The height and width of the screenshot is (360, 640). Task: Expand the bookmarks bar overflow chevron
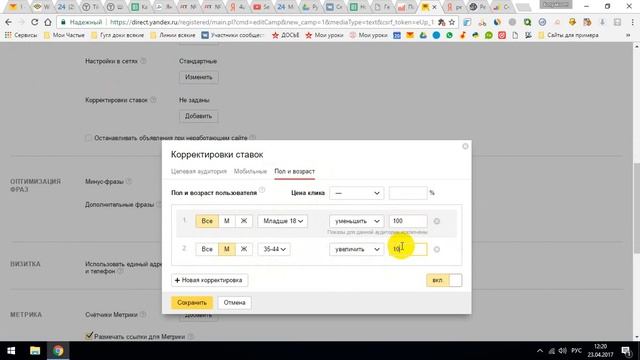[628, 36]
